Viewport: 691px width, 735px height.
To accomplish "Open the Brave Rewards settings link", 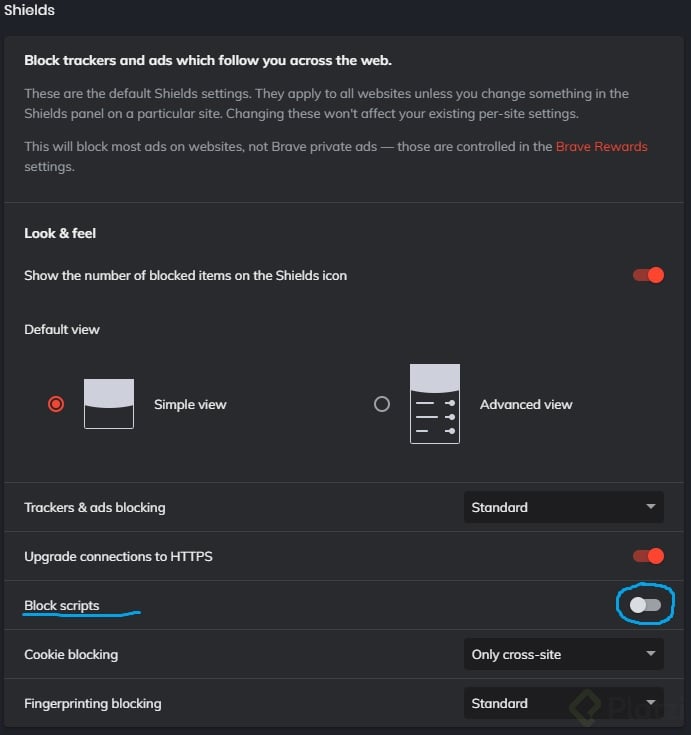I will point(601,147).
